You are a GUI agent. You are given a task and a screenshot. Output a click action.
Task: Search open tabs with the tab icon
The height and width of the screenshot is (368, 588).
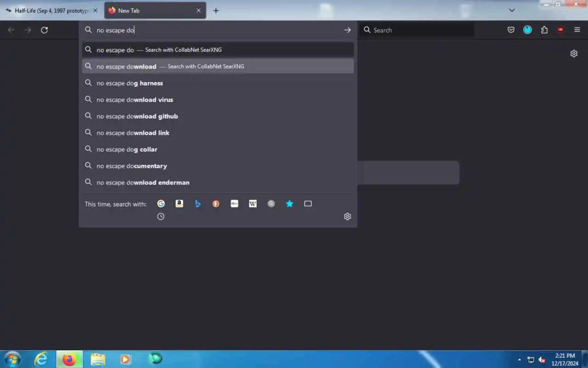308,204
